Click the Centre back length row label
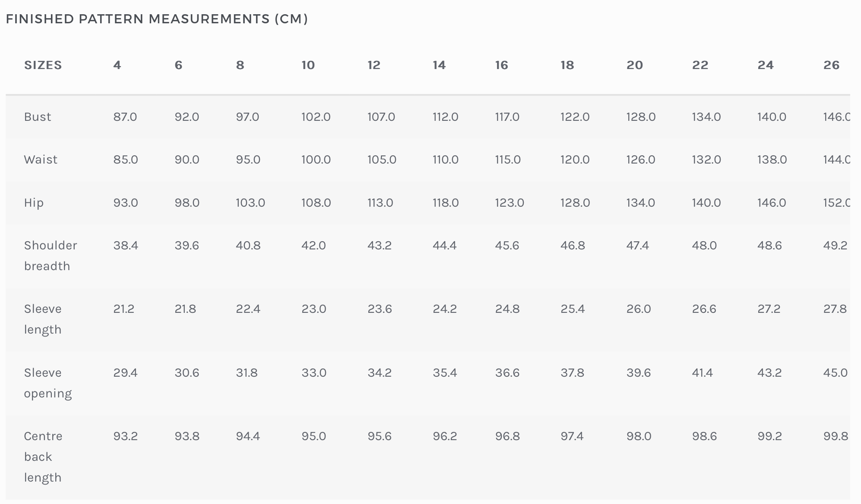The width and height of the screenshot is (861, 504). [43, 457]
